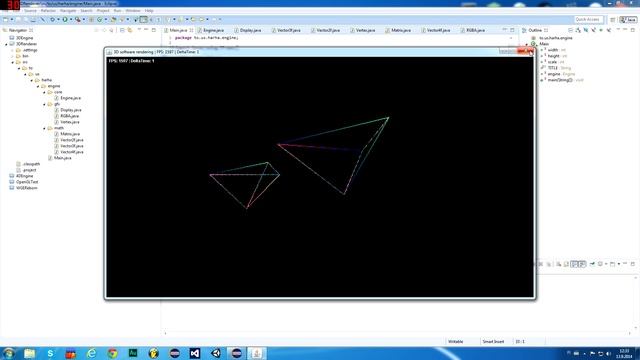Image resolution: width=640 pixels, height=360 pixels.
Task: Click 3D software rendering window title bar
Action: [x=302, y=52]
